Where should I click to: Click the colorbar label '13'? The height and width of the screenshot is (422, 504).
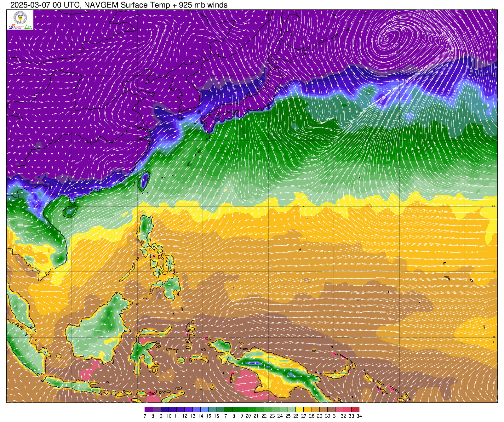pyautogui.click(x=192, y=416)
